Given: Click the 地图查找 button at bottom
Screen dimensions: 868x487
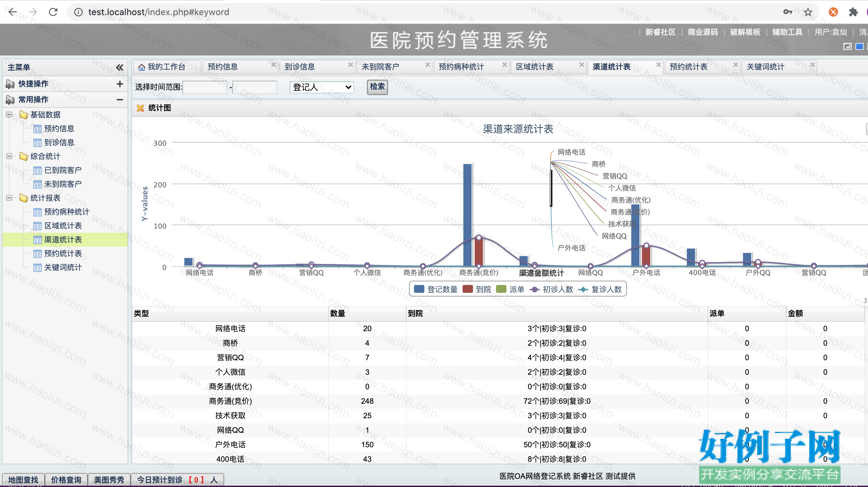Looking at the screenshot, I should click(23, 480).
